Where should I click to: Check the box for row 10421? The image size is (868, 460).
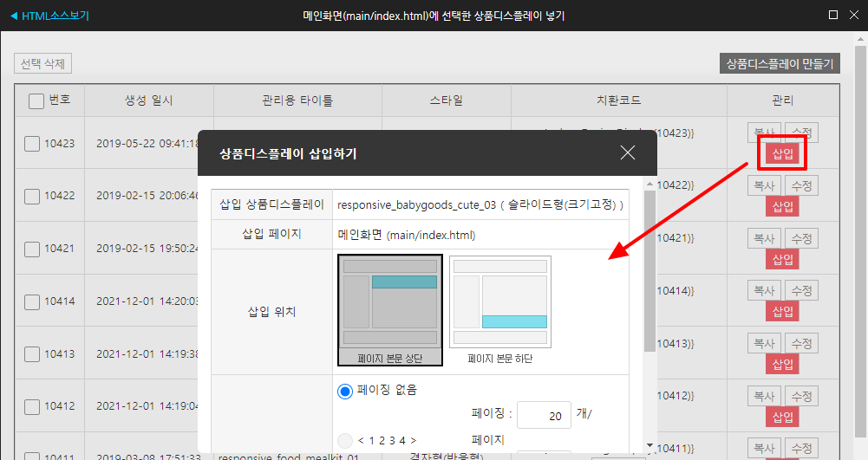(32, 249)
